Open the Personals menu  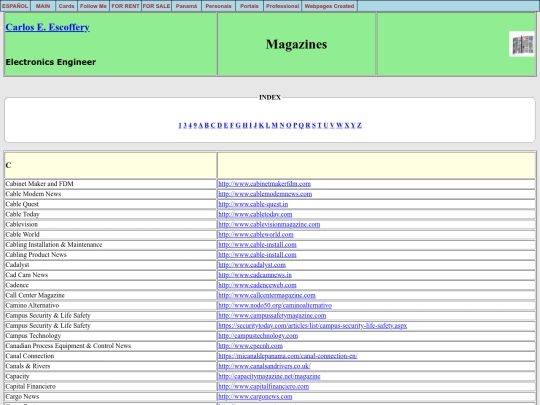[218, 6]
